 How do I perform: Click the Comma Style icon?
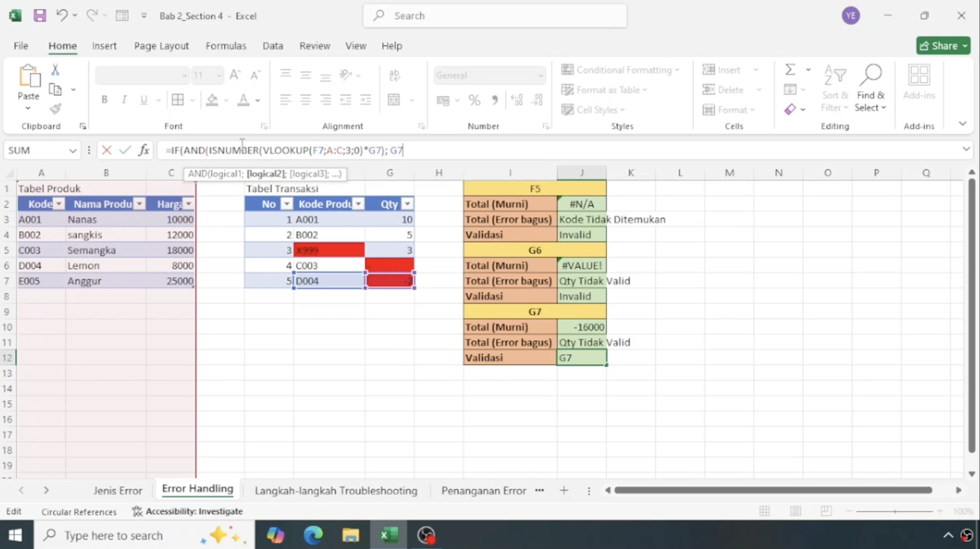[495, 100]
